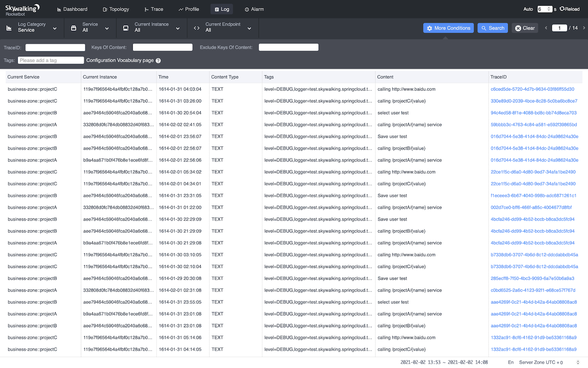Image resolution: width=588 pixels, height=368 pixels.
Task: Switch to the Topology page
Action: [115, 9]
